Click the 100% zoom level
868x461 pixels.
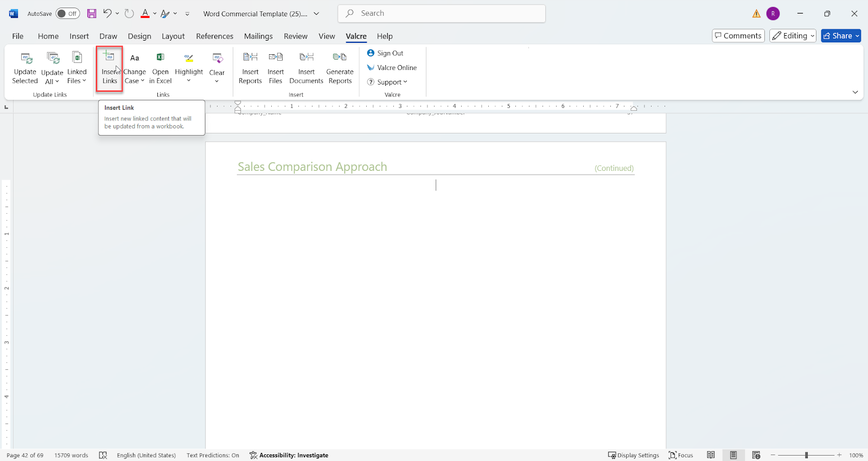tap(856, 455)
